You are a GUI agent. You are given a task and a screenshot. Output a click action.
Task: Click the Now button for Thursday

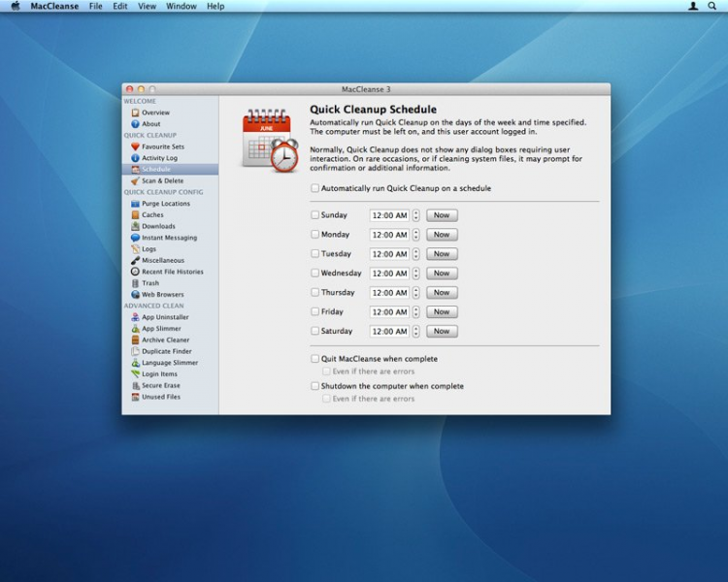(x=442, y=293)
